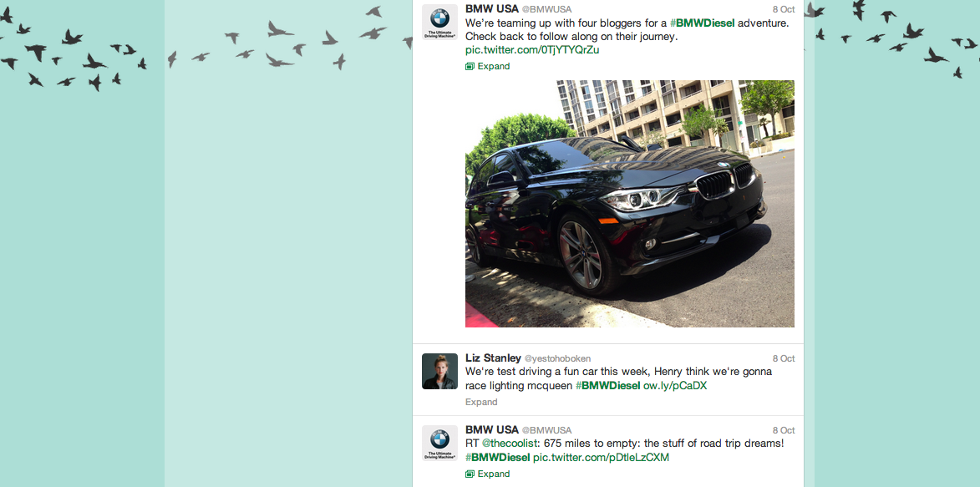Image resolution: width=980 pixels, height=487 pixels.
Task: Click #BMWDiesel hashtag in bottom tweet
Action: click(497, 458)
